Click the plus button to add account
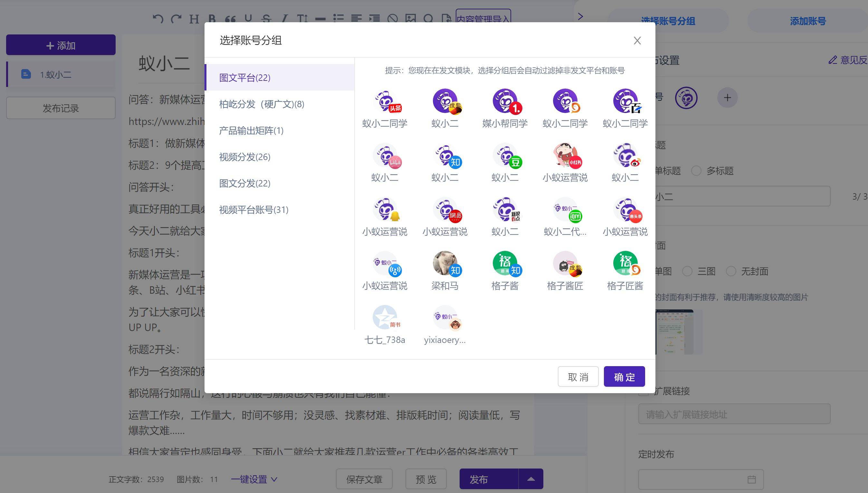Screen dimensions: 868x493 click(x=727, y=98)
